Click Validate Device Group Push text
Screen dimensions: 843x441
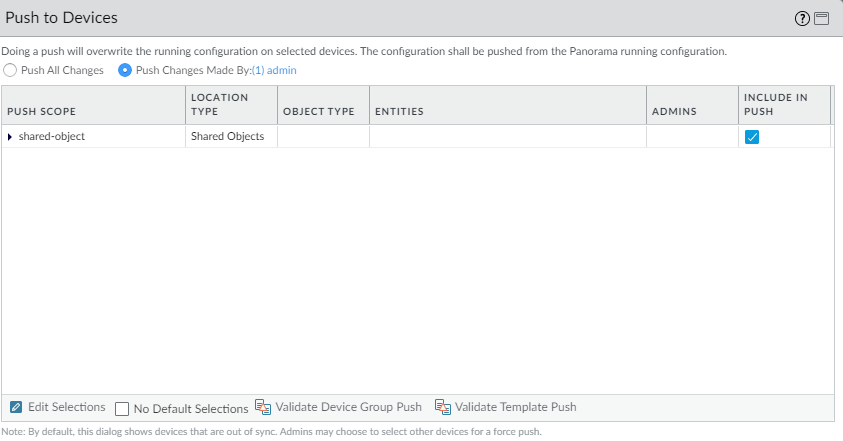coord(348,407)
